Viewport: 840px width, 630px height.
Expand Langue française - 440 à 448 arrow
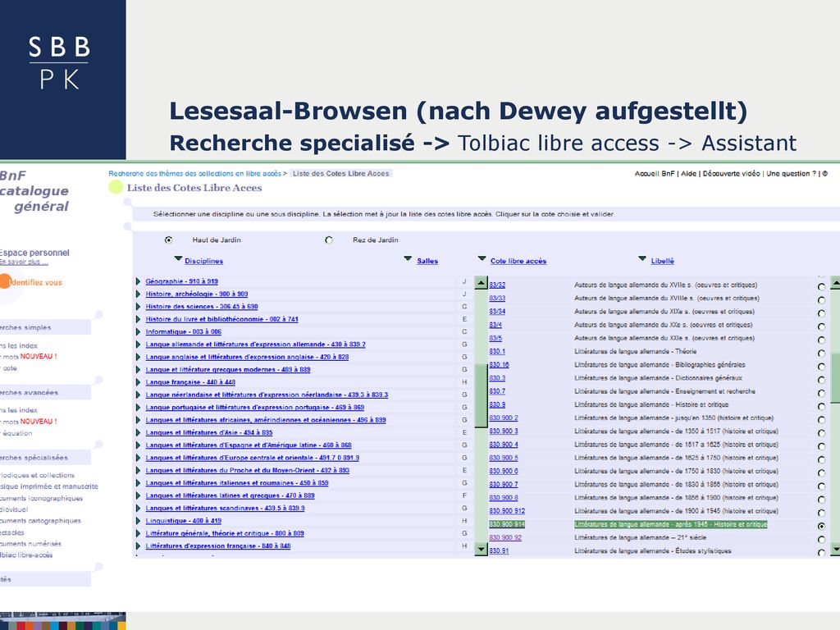(138, 382)
